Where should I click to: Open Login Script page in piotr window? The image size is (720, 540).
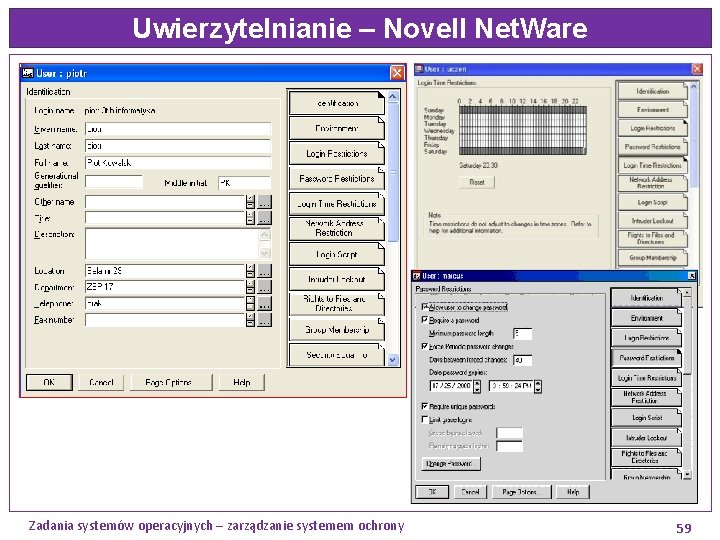click(x=337, y=254)
